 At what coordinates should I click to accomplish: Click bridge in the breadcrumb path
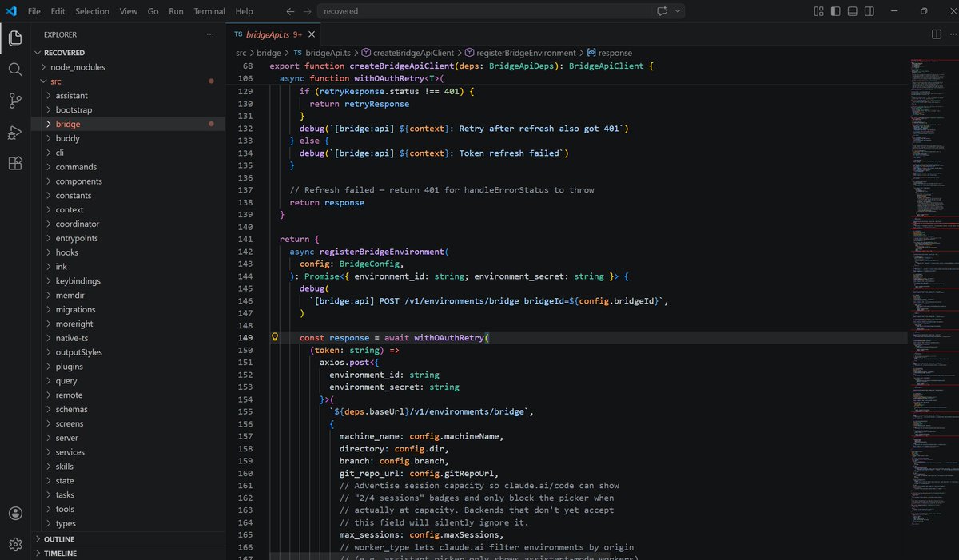pyautogui.click(x=269, y=53)
